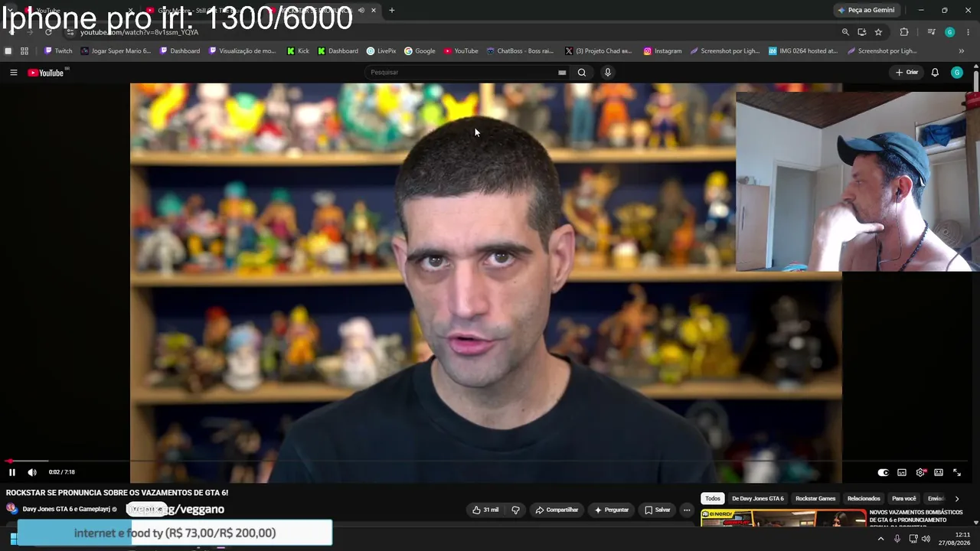Open the YouTube bookmark
Viewport: 980px width, 551px height.
tap(461, 51)
